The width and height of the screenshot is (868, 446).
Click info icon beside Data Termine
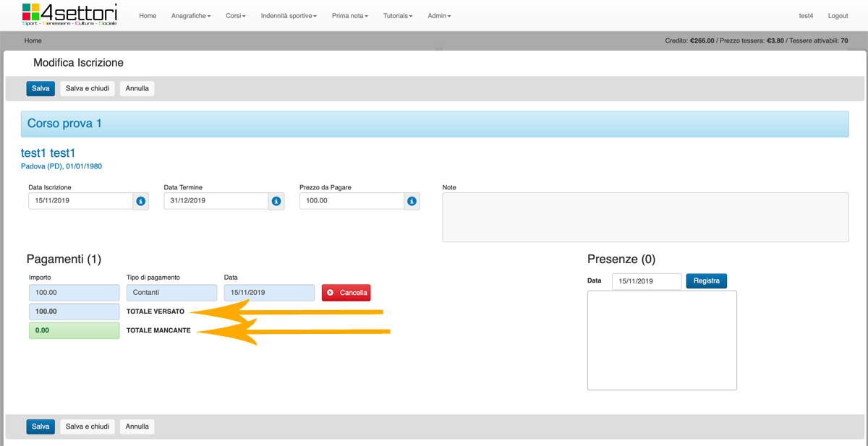coord(276,201)
